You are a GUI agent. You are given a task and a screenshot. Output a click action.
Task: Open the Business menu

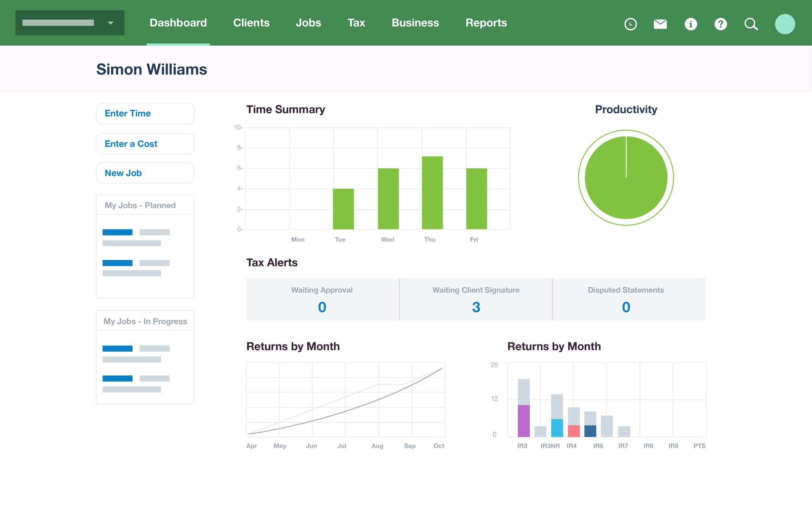point(415,23)
